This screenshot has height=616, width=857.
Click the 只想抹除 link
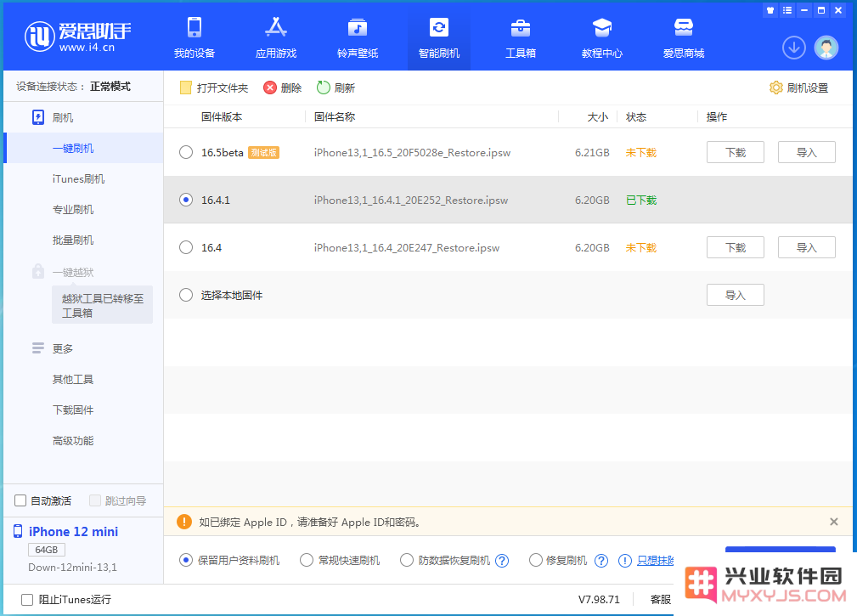(656, 560)
